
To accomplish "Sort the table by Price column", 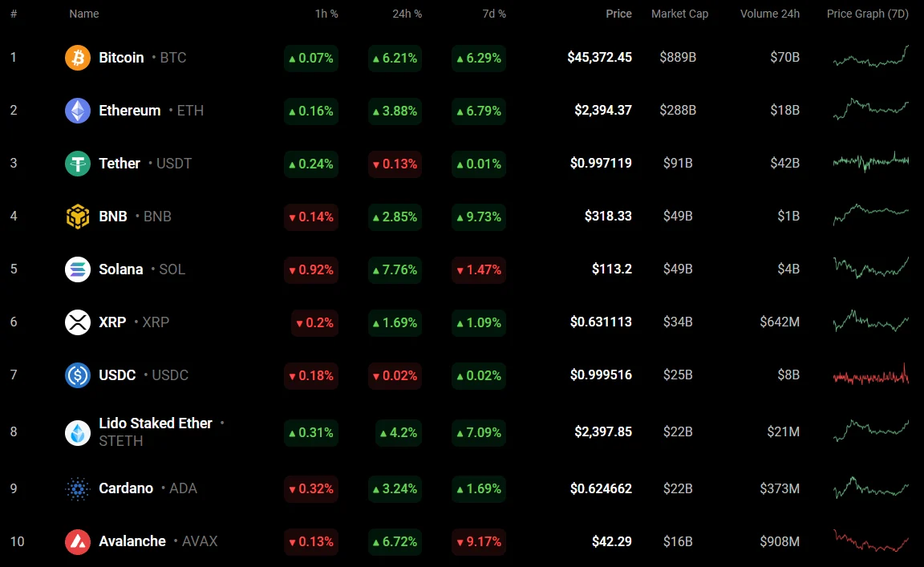I will [x=618, y=14].
